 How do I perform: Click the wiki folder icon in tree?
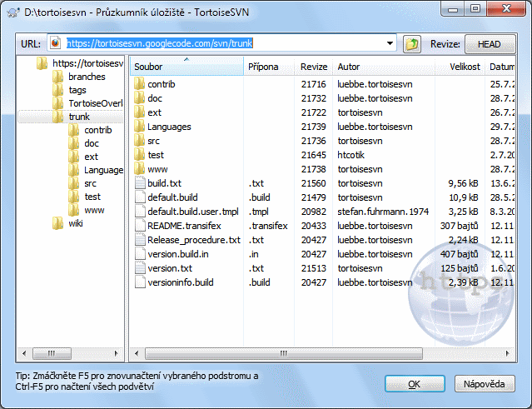pyautogui.click(x=58, y=223)
